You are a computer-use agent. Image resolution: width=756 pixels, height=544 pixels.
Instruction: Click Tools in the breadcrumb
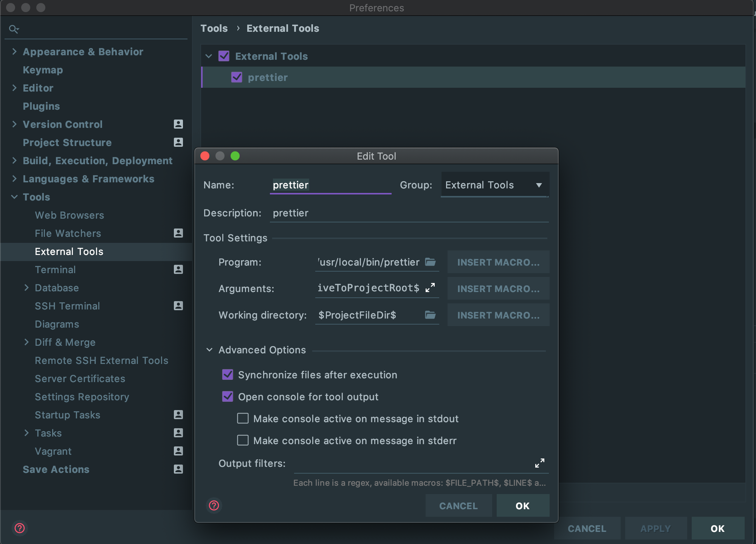point(214,28)
